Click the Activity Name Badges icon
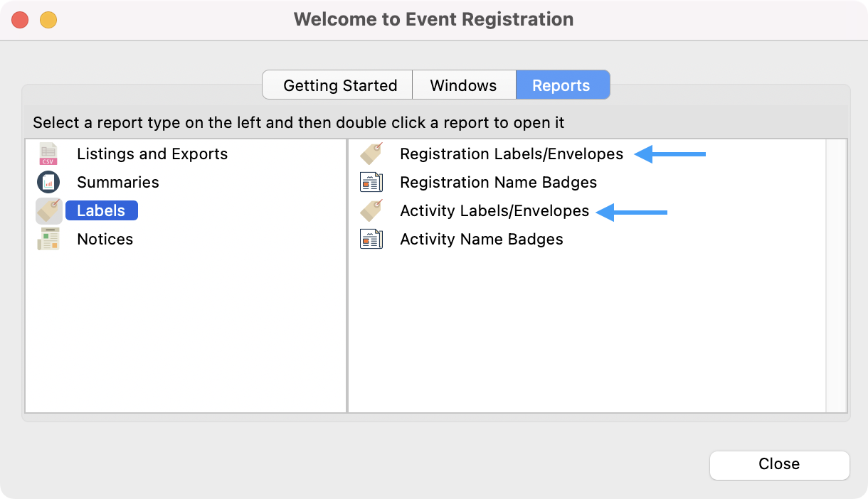 point(371,240)
